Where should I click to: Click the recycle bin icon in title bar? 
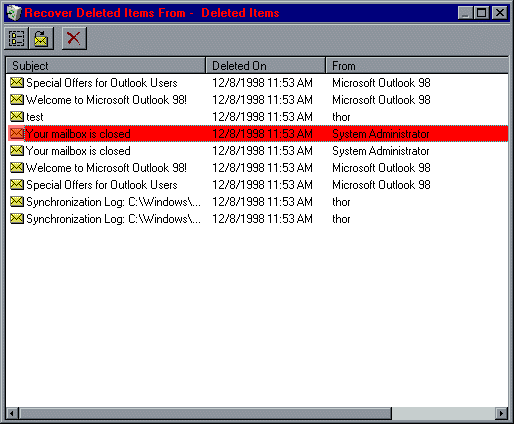point(13,13)
